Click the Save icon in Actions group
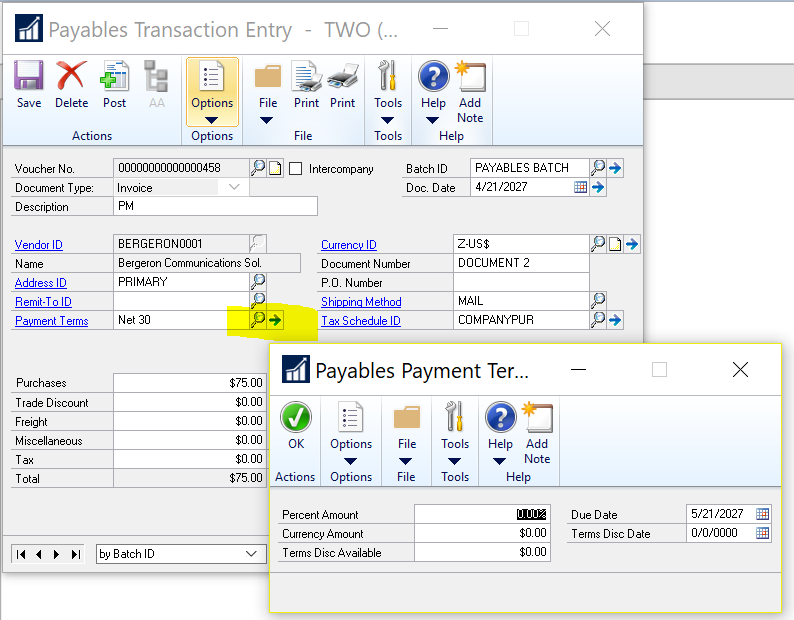Viewport: 794px width, 620px height. click(29, 84)
